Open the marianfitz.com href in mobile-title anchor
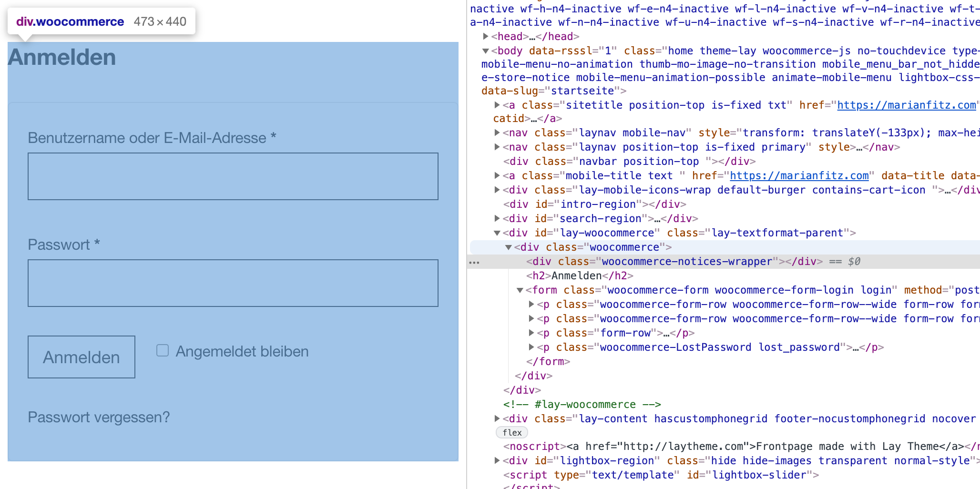 pos(799,175)
